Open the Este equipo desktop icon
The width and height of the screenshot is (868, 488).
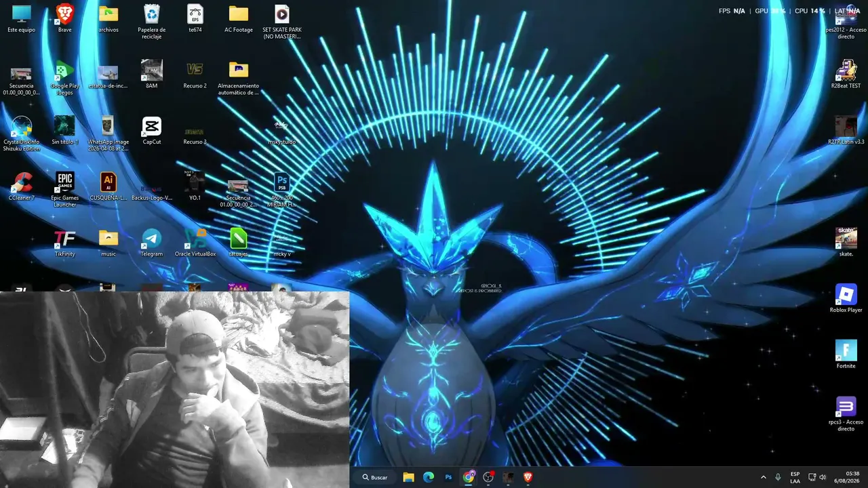click(21, 19)
